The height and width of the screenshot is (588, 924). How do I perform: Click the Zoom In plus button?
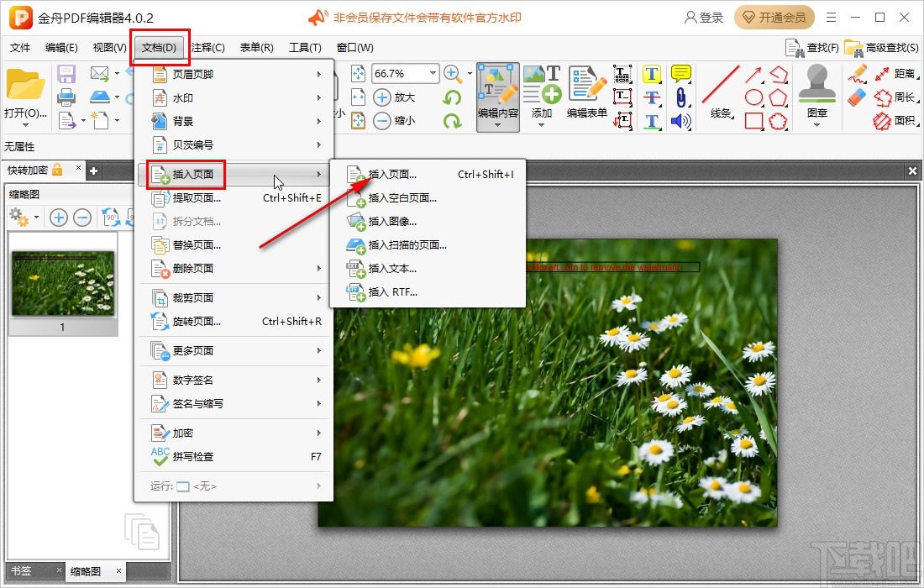pos(382,97)
